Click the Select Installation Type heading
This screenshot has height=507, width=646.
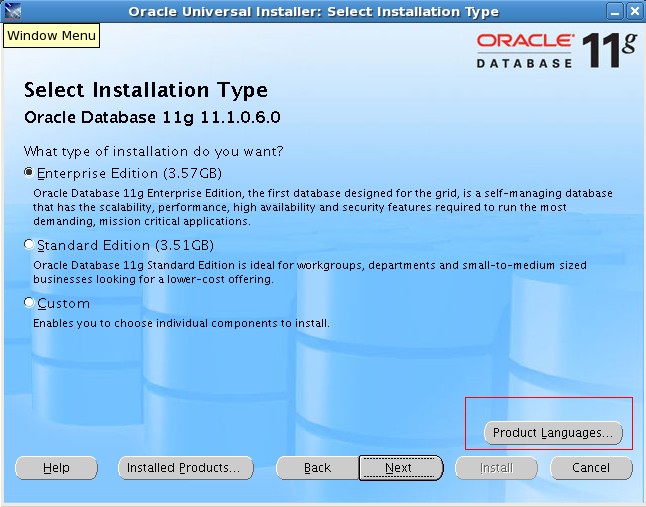click(x=146, y=90)
